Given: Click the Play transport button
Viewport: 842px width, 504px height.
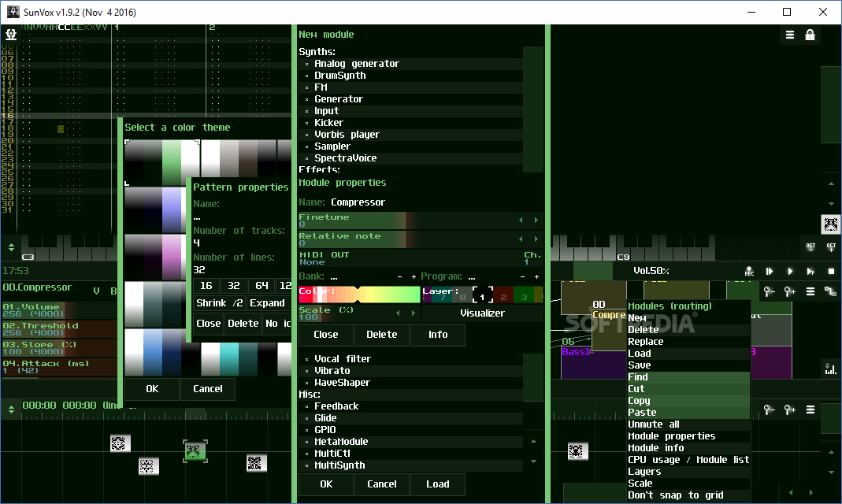Looking at the screenshot, I should tap(790, 271).
